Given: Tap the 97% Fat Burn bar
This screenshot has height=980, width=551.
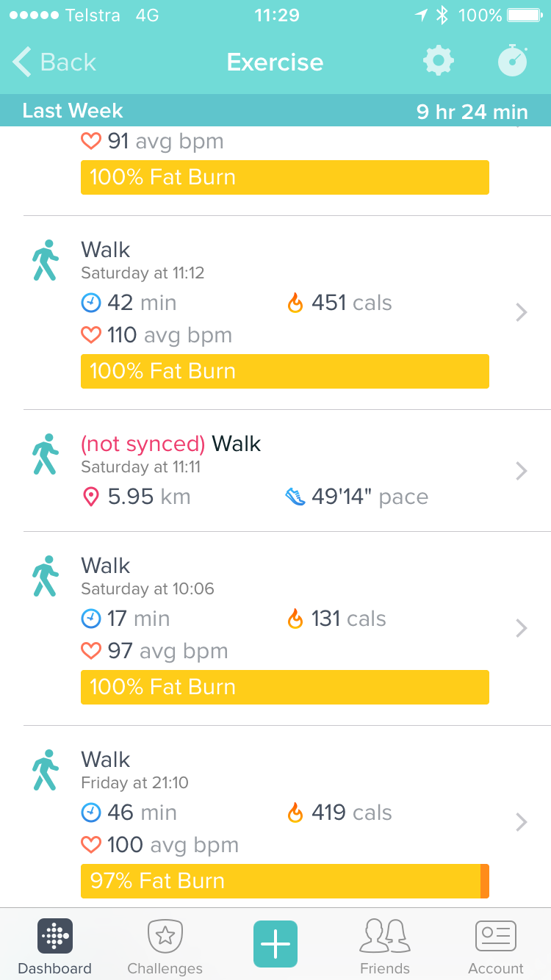Looking at the screenshot, I should (x=284, y=881).
